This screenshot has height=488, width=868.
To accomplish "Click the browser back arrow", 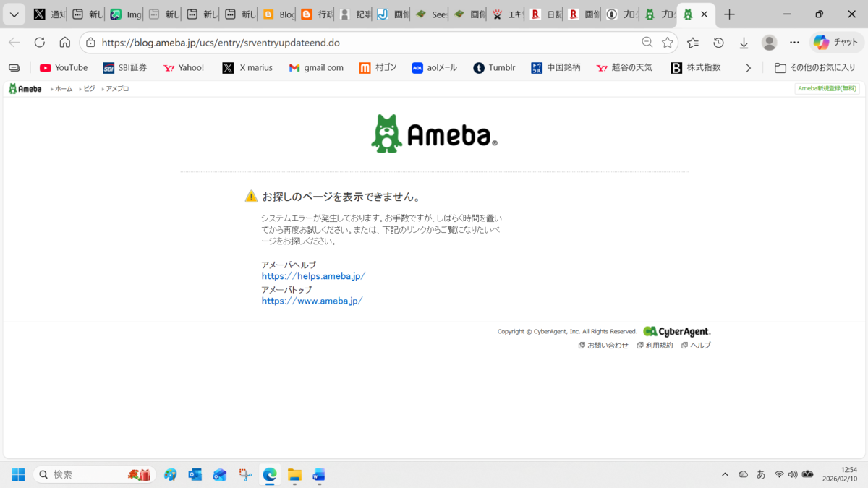I will coord(14,43).
